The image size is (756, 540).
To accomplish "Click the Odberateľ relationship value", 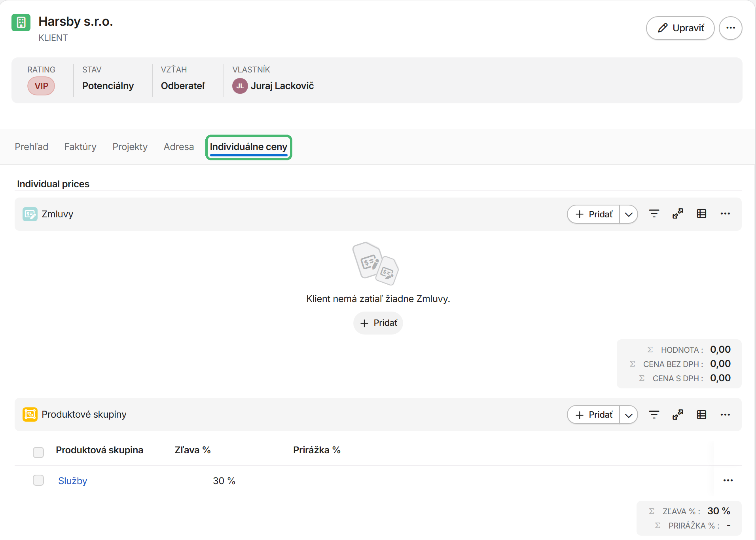I will pyautogui.click(x=183, y=86).
